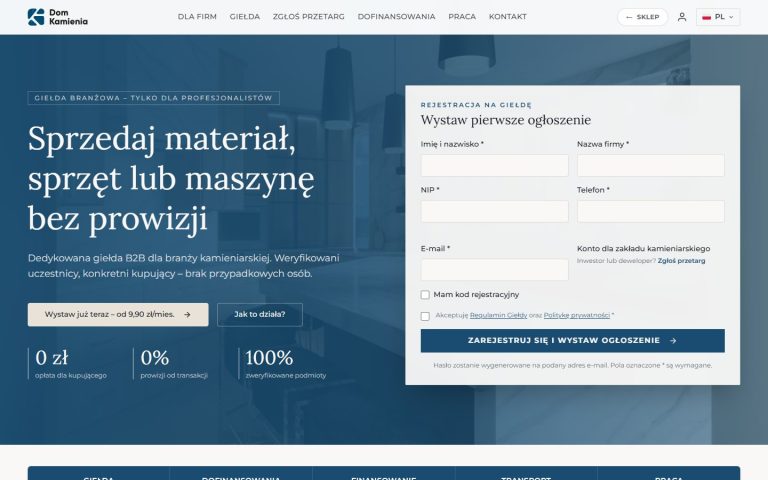Go to Sklep button
The image size is (768, 480).
643,17
